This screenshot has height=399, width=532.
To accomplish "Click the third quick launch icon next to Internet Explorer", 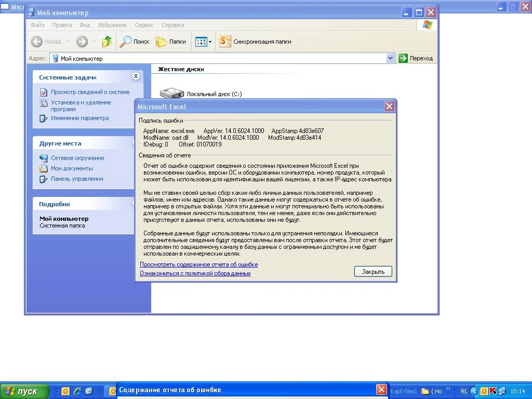I will [89, 391].
